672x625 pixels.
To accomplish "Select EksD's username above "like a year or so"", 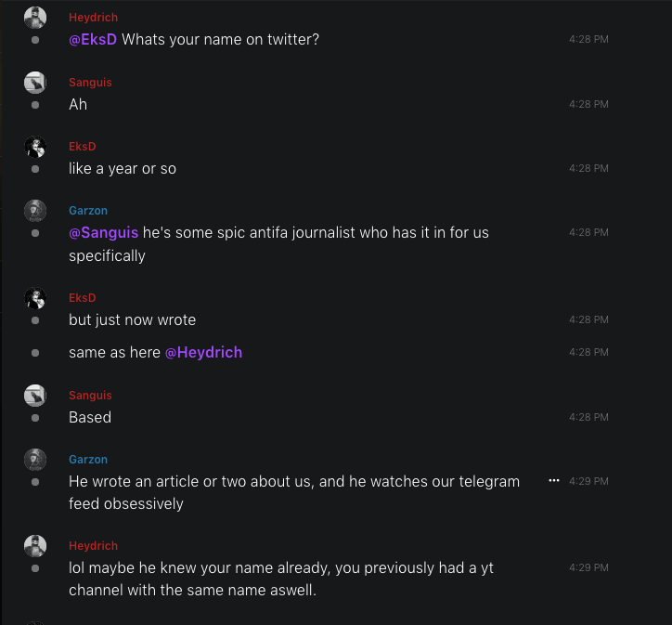I will (83, 147).
